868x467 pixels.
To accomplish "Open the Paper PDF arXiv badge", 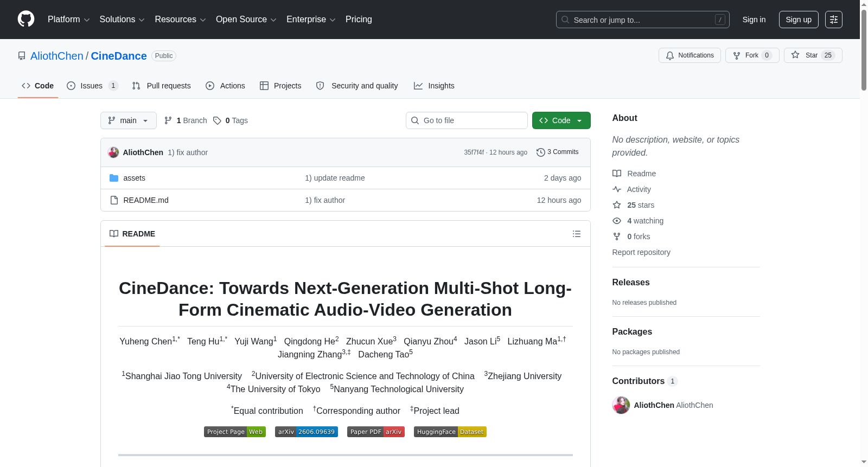I will [376, 432].
